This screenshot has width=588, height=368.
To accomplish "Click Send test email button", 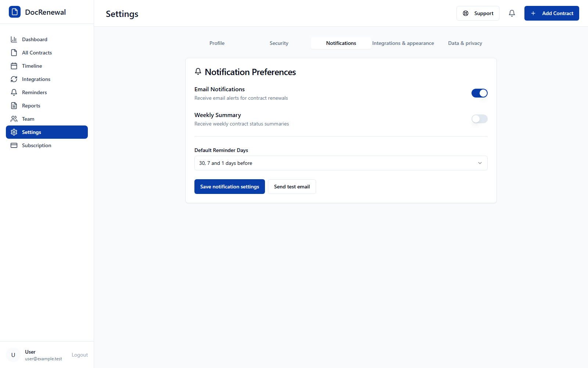I will 292,187.
